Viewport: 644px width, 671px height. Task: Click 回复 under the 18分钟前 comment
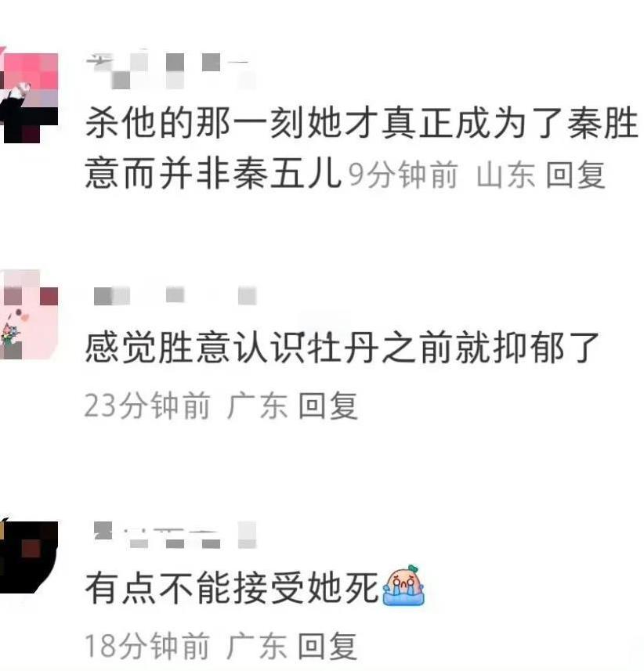pyautogui.click(x=327, y=646)
